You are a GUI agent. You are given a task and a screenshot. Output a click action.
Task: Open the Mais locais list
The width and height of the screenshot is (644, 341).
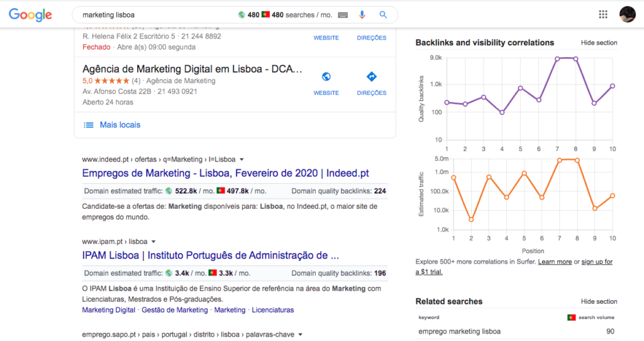coord(119,125)
